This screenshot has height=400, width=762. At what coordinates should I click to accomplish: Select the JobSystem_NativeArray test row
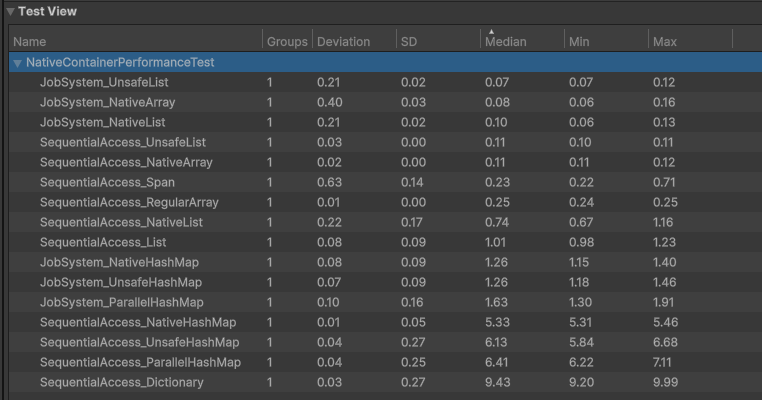[385, 102]
